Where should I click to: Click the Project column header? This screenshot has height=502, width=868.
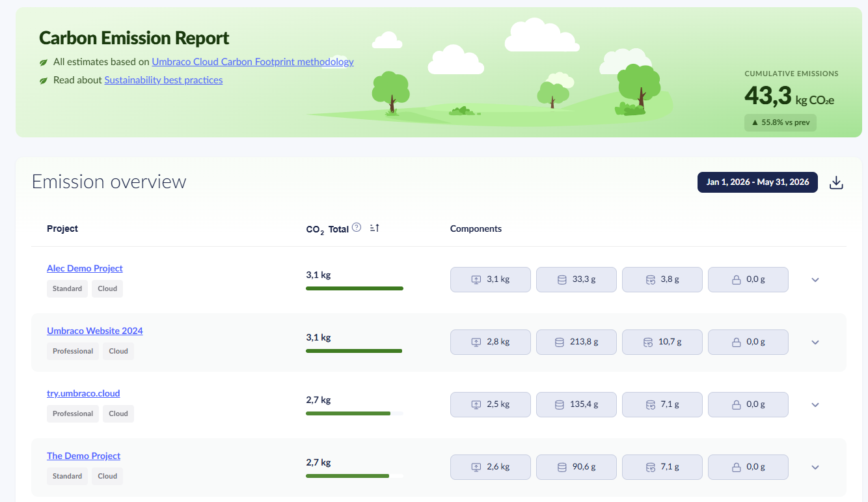pyautogui.click(x=62, y=229)
